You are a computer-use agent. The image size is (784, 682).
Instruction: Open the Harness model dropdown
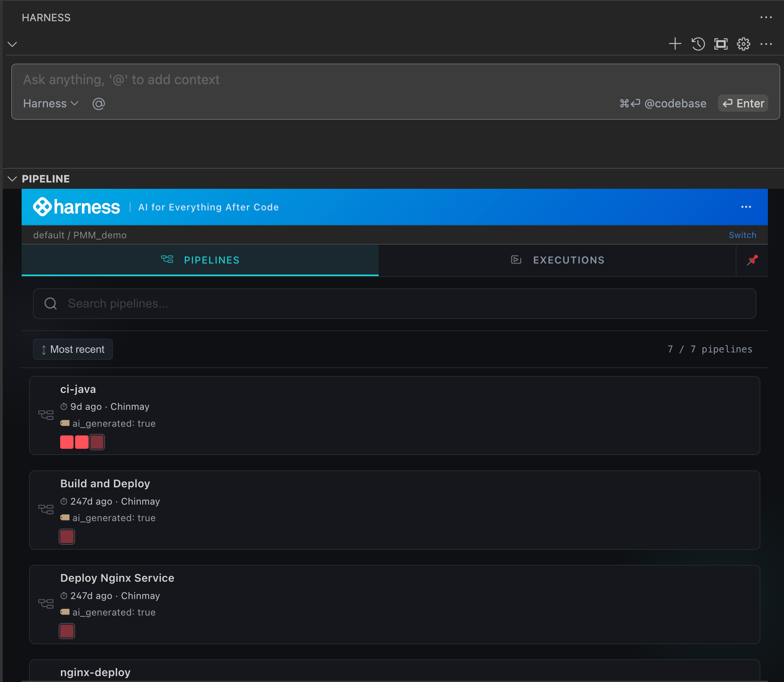51,103
